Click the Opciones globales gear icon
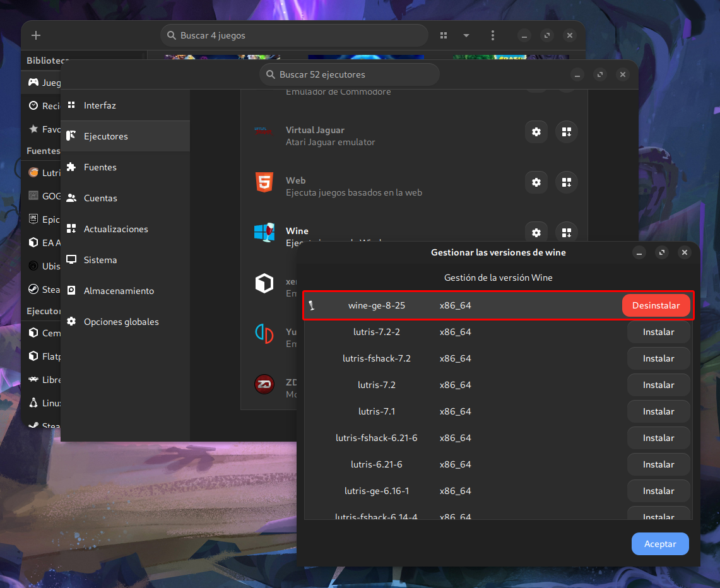Image resolution: width=720 pixels, height=588 pixels. (x=71, y=321)
